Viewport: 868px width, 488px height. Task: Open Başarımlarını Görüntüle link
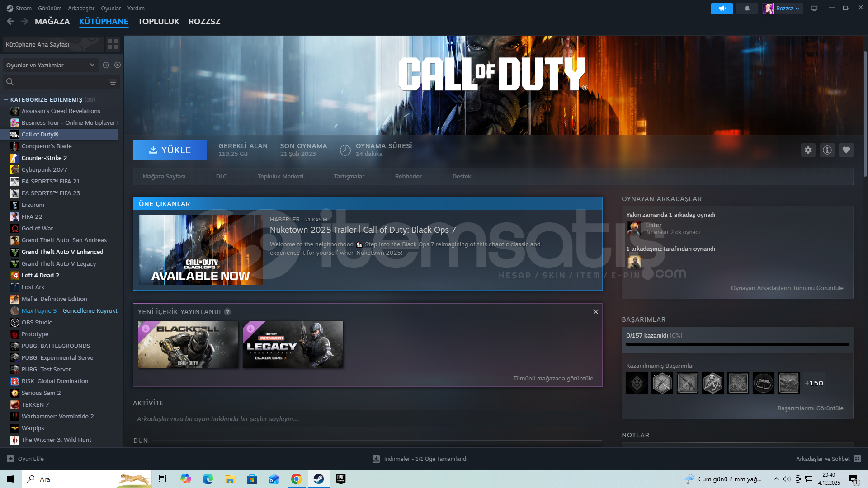pyautogui.click(x=810, y=408)
